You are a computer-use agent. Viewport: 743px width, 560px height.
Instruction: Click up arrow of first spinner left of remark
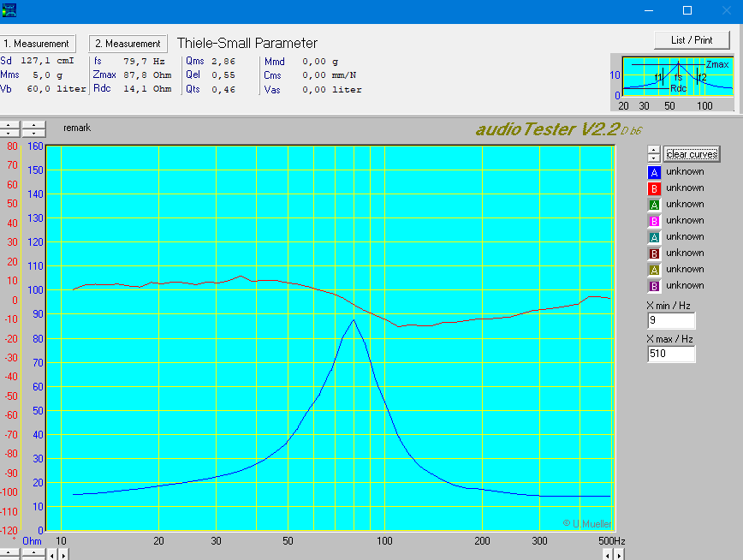click(x=9, y=125)
